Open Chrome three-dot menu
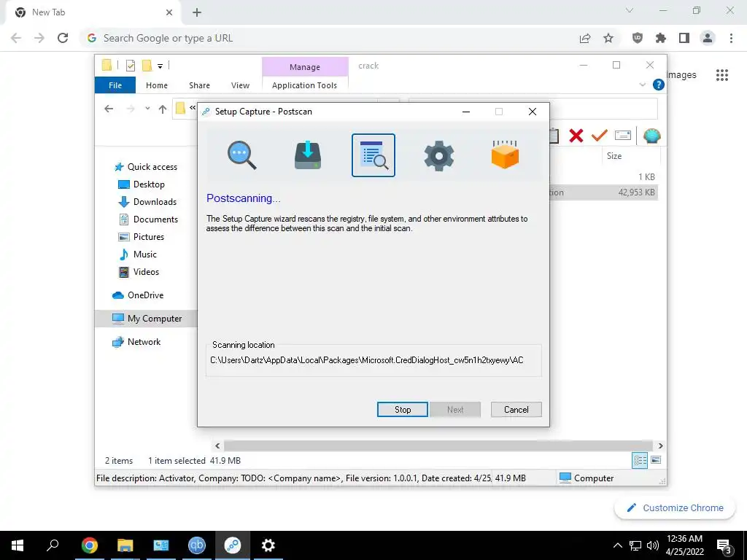Screen dimensions: 747x560 (x=731, y=38)
